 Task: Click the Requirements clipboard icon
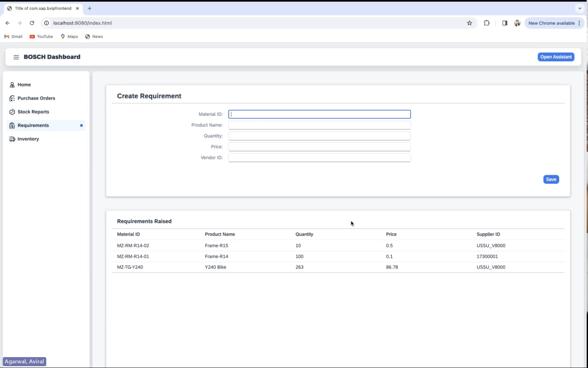click(x=12, y=125)
